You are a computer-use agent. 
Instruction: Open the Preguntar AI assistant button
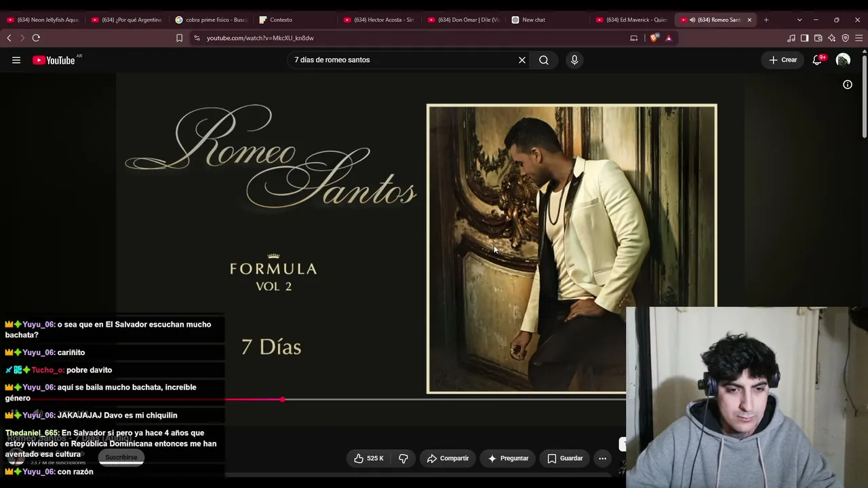508,459
